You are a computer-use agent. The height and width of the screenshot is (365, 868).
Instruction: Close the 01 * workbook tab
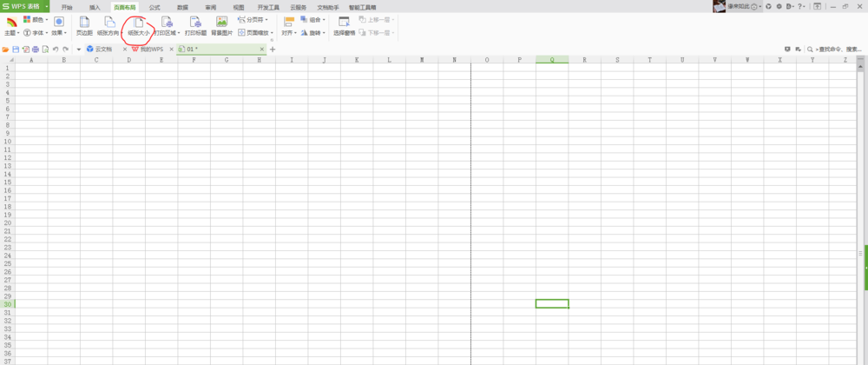click(262, 50)
